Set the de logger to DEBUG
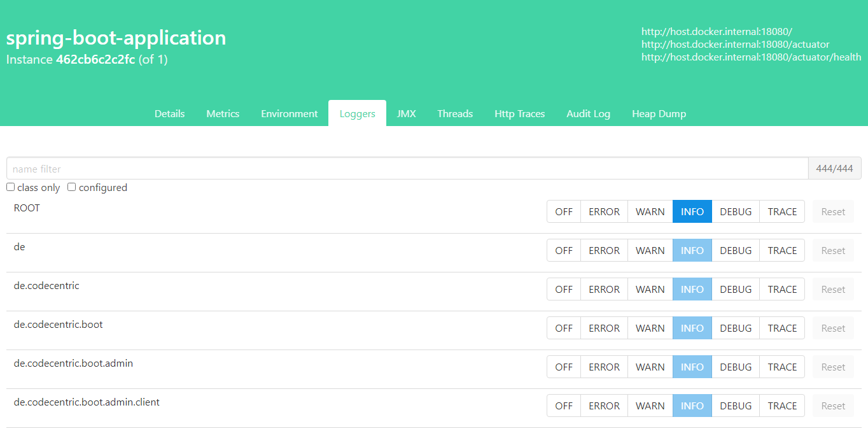This screenshot has height=431, width=868. [x=736, y=250]
